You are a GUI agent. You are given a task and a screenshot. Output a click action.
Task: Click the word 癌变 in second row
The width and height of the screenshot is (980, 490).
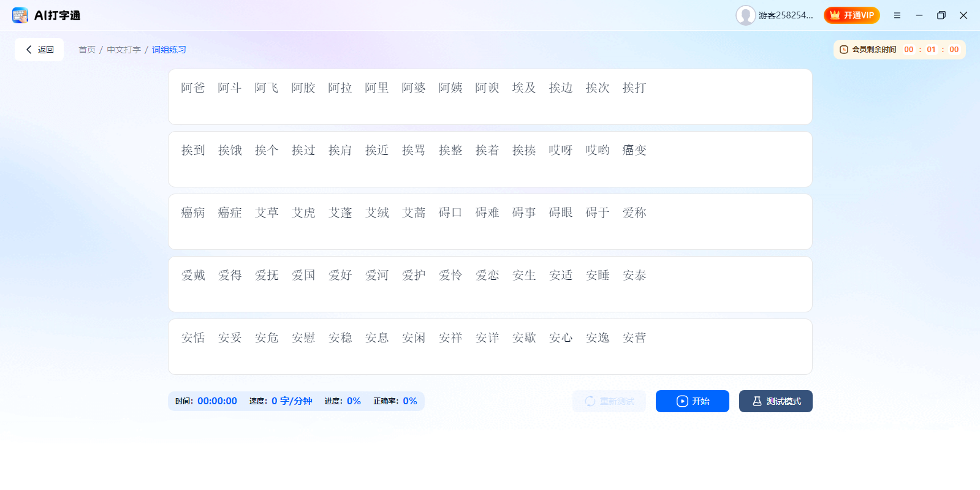(634, 151)
